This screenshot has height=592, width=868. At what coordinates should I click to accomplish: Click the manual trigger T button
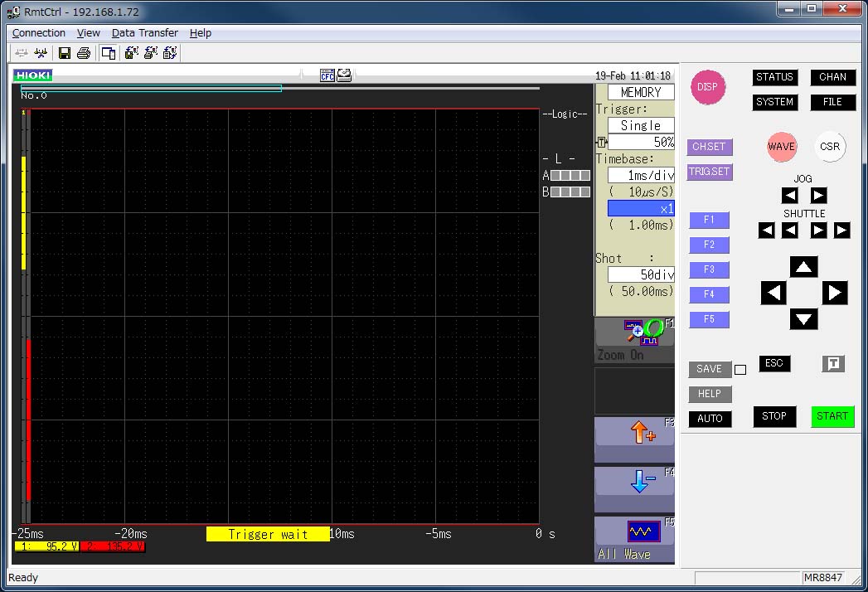(x=834, y=364)
